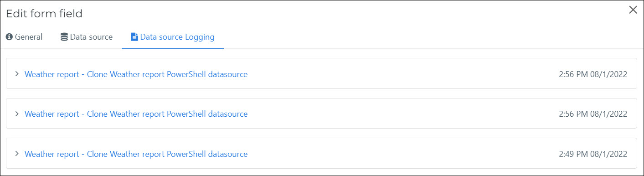Close the Edit form field dialog

[x=633, y=10]
